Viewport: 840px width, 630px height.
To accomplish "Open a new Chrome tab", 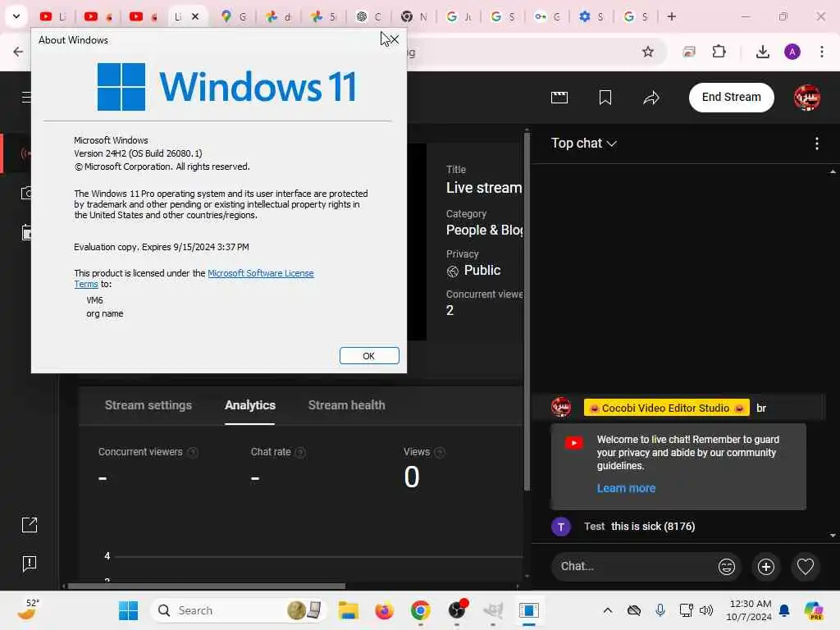I will (x=671, y=16).
